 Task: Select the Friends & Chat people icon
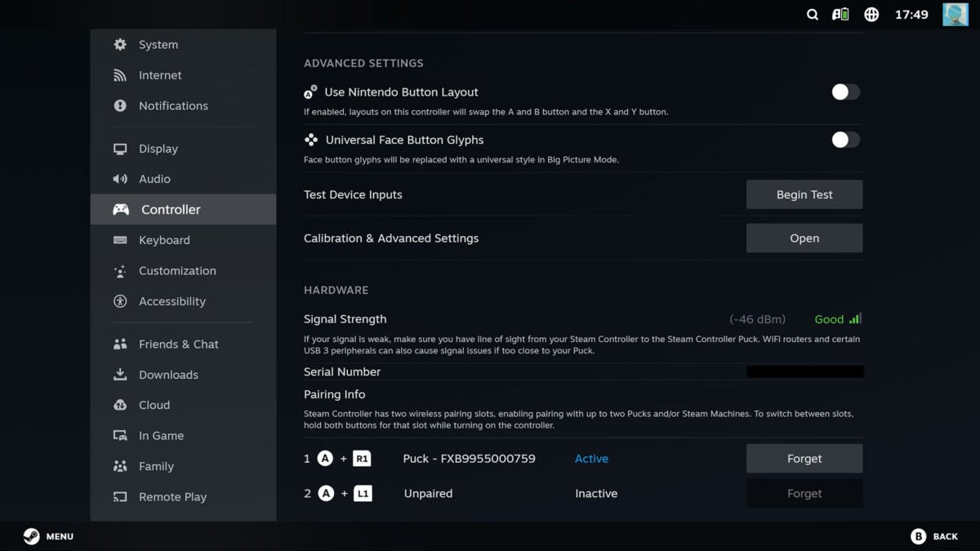coord(120,344)
